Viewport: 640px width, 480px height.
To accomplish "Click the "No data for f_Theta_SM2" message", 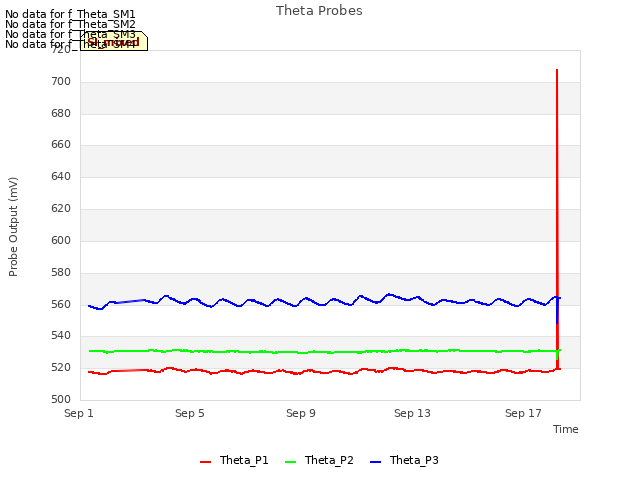I will tap(70, 24).
